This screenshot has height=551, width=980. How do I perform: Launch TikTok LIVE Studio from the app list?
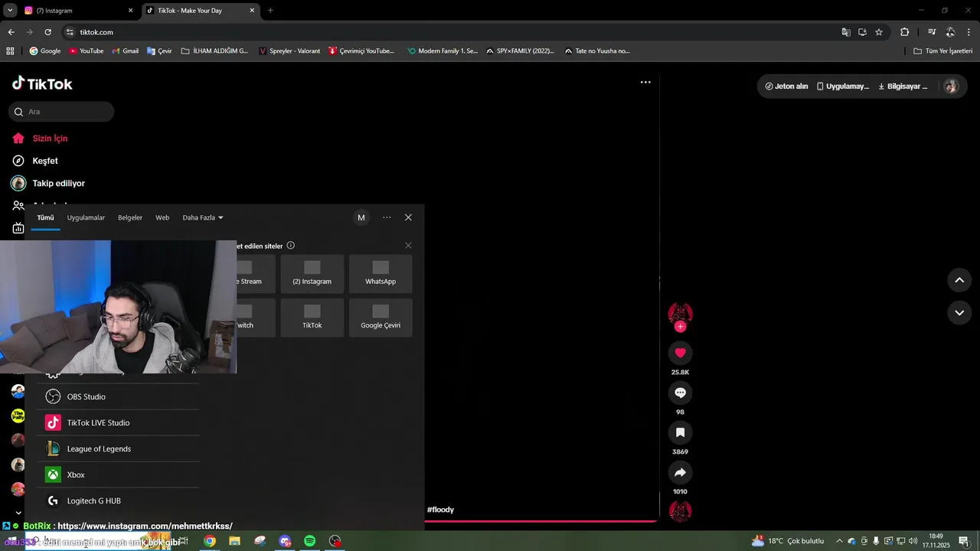(118, 423)
